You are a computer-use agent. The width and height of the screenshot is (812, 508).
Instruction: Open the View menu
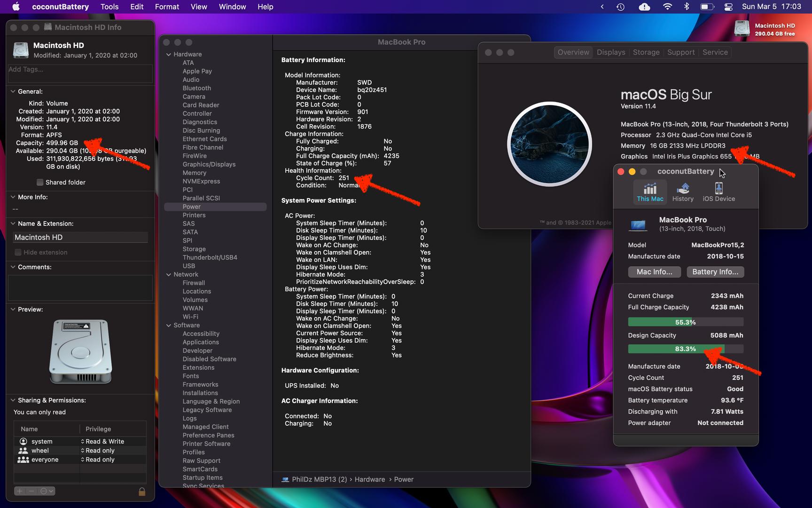199,7
